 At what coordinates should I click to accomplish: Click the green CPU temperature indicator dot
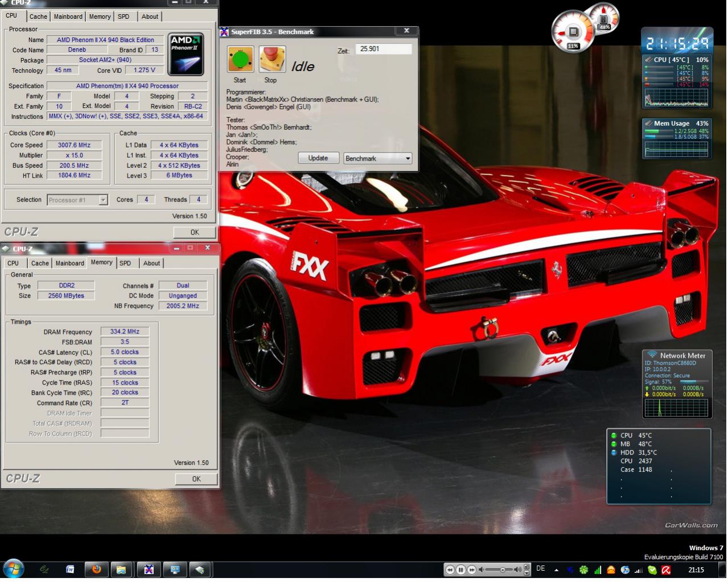point(614,435)
